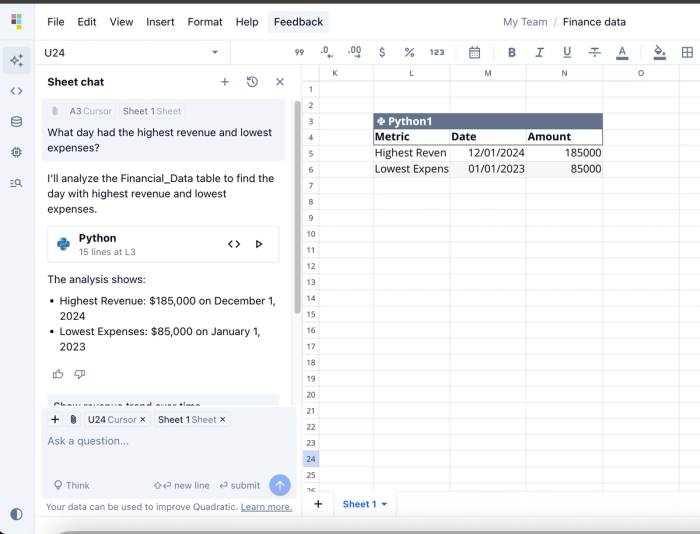Format cell as currency
The image size is (700, 534).
(382, 52)
